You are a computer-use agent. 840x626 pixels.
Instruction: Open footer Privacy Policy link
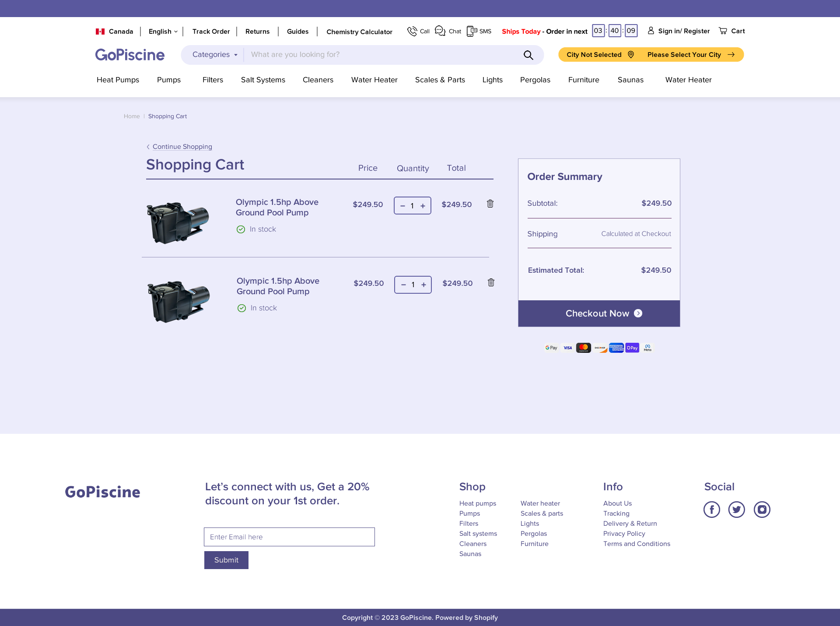tap(624, 534)
